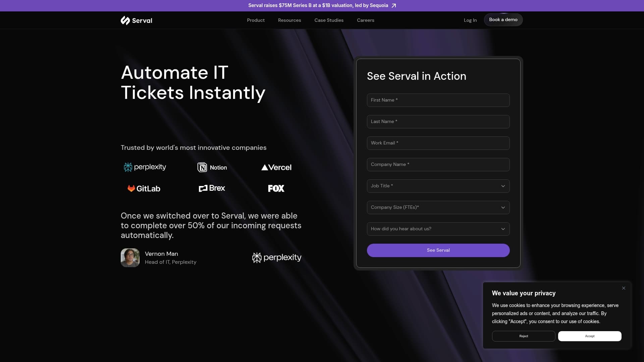
Task: Click the Brex logo
Action: tap(212, 188)
